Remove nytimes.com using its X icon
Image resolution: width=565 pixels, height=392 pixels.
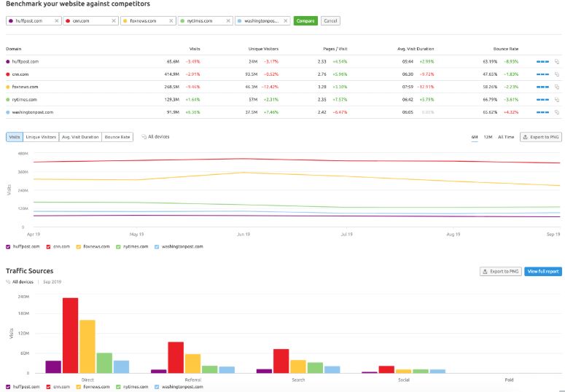click(x=228, y=21)
